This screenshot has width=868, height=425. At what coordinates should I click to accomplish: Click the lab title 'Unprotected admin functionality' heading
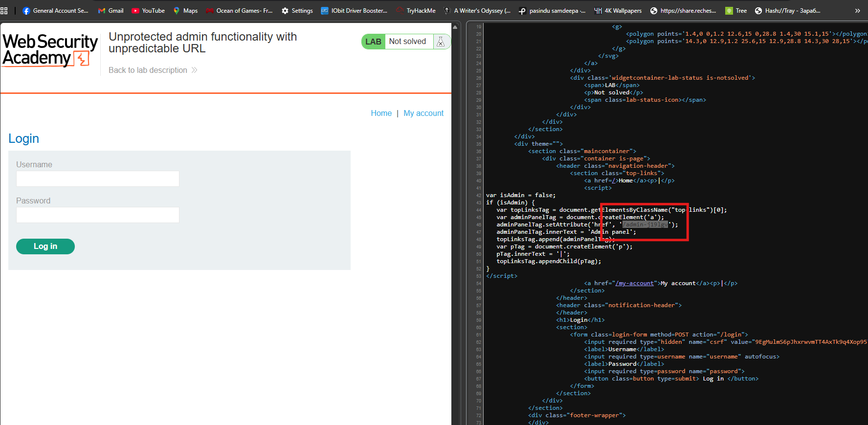coord(202,43)
